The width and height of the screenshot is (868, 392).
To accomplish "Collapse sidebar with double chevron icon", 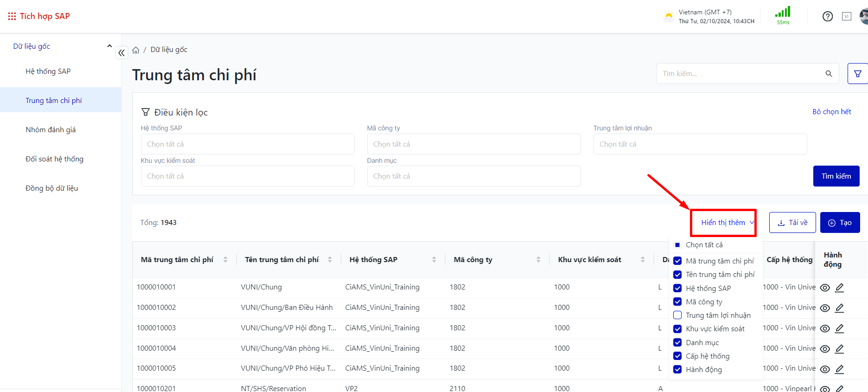I will [121, 53].
